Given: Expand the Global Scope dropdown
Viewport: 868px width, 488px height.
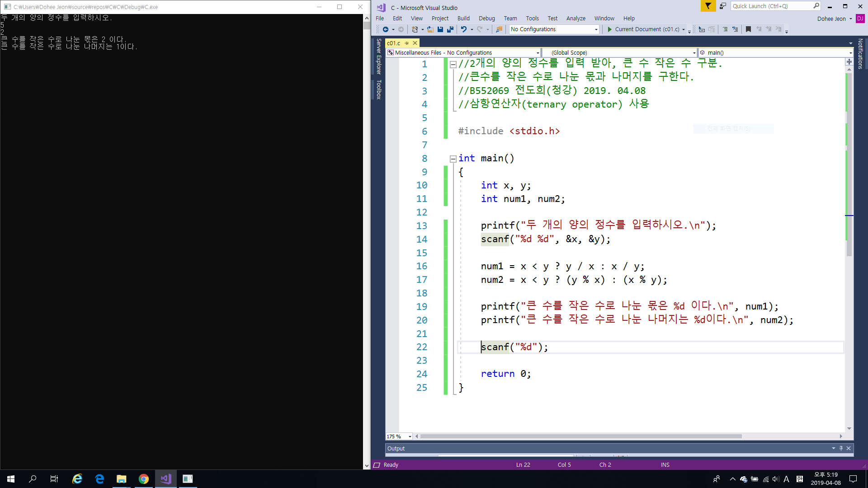Looking at the screenshot, I should (x=694, y=53).
